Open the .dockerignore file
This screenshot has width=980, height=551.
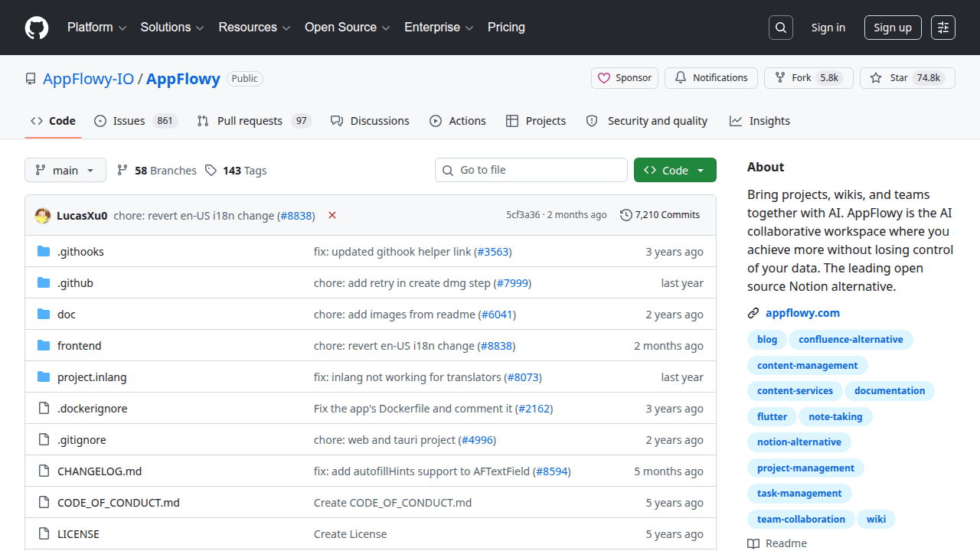(x=93, y=409)
